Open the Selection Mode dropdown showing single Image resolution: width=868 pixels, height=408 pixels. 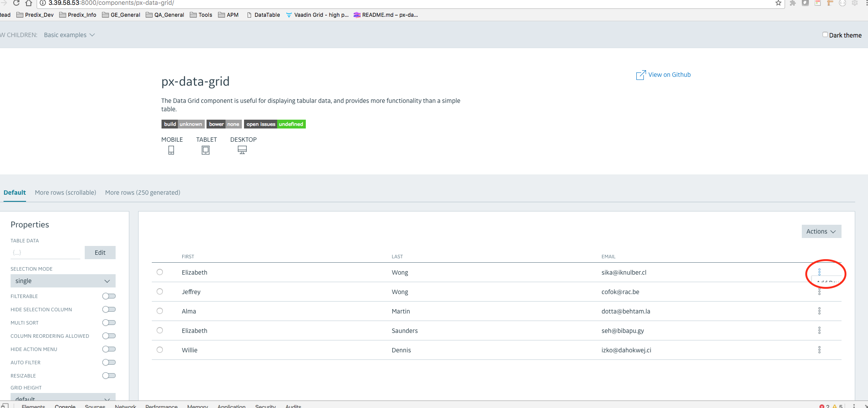coord(63,281)
